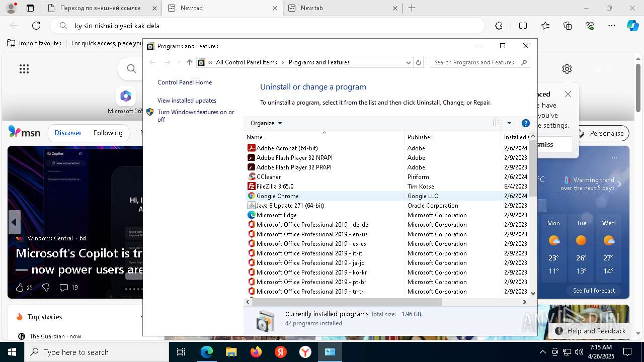Open Edge split screen icon
Image resolution: width=644 pixels, height=362 pixels.
(523, 26)
